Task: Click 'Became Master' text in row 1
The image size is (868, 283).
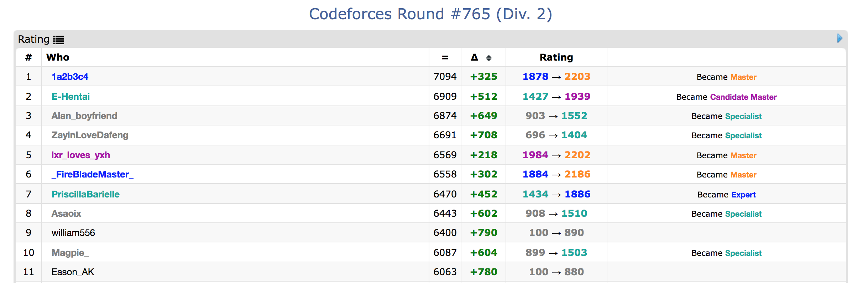Action: (726, 77)
